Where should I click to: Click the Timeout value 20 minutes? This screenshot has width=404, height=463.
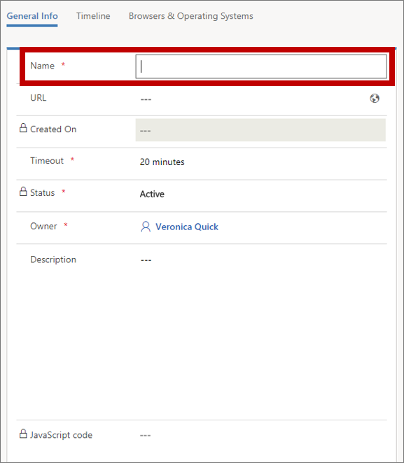[162, 162]
